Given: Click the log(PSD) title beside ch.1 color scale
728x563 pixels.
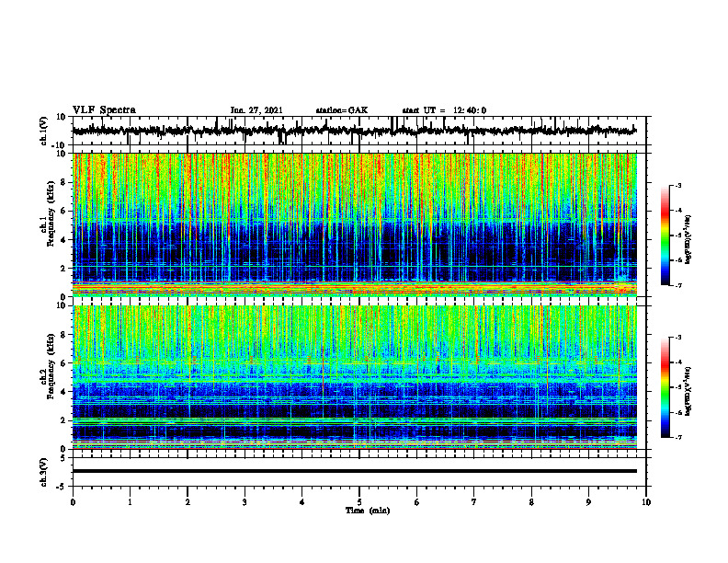Looking at the screenshot, I should coord(688,240).
